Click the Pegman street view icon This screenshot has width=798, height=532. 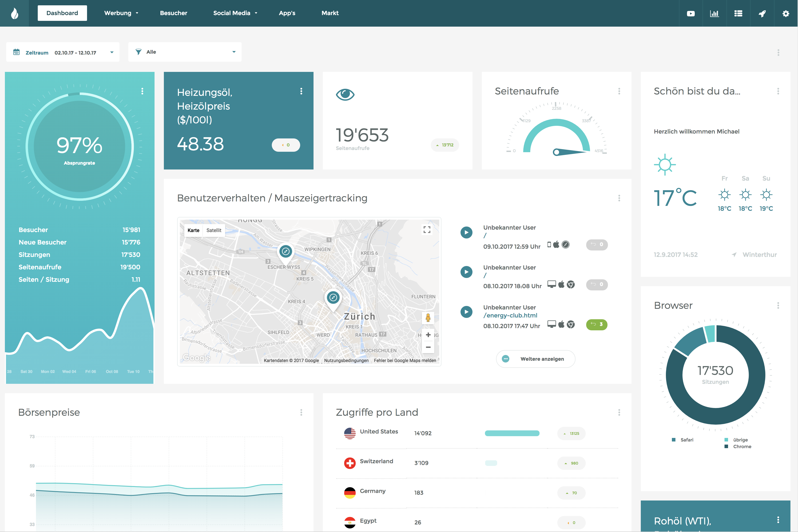428,318
